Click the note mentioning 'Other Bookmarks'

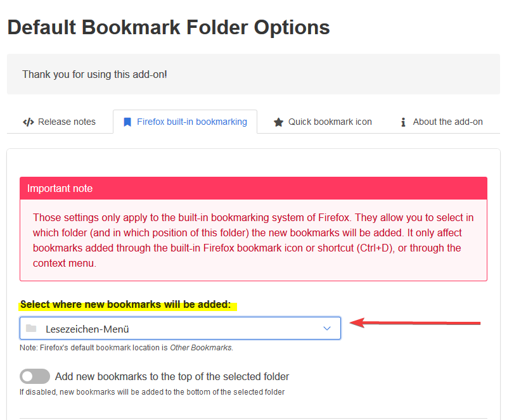pyautogui.click(x=126, y=348)
